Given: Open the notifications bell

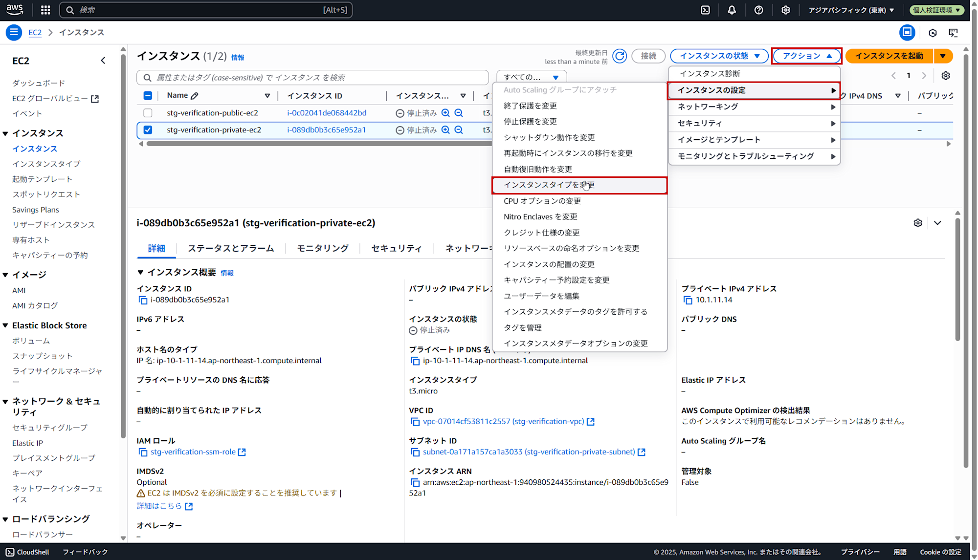Looking at the screenshot, I should coord(732,10).
